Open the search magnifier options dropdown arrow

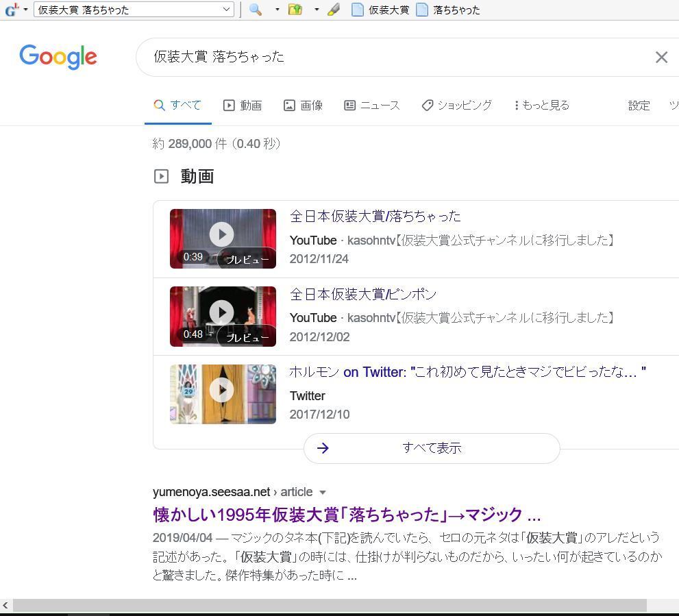click(277, 10)
